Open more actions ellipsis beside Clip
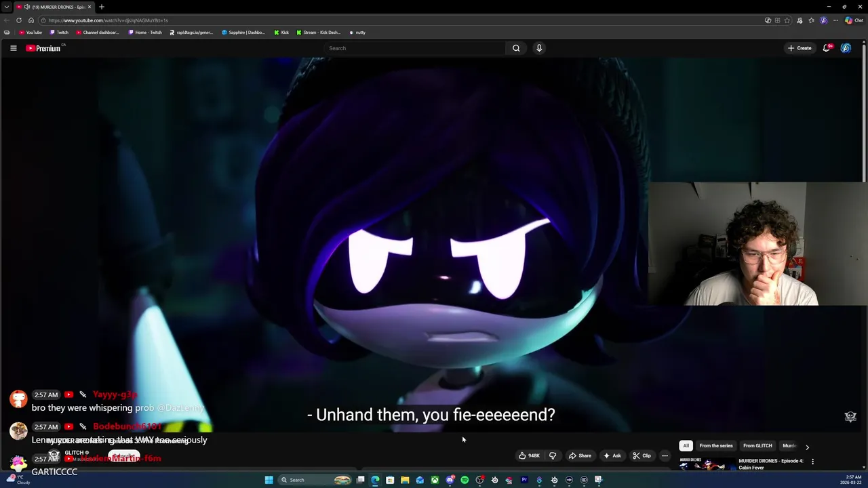 pyautogui.click(x=665, y=455)
